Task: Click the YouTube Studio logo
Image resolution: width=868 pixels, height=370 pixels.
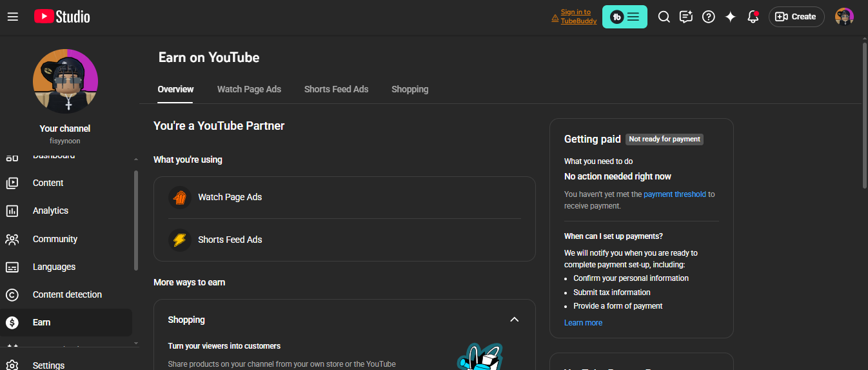Action: (x=62, y=17)
